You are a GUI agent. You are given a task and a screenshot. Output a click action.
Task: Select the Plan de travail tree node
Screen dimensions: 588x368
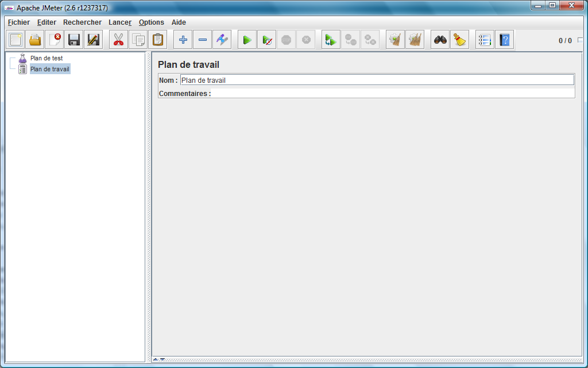(x=49, y=69)
